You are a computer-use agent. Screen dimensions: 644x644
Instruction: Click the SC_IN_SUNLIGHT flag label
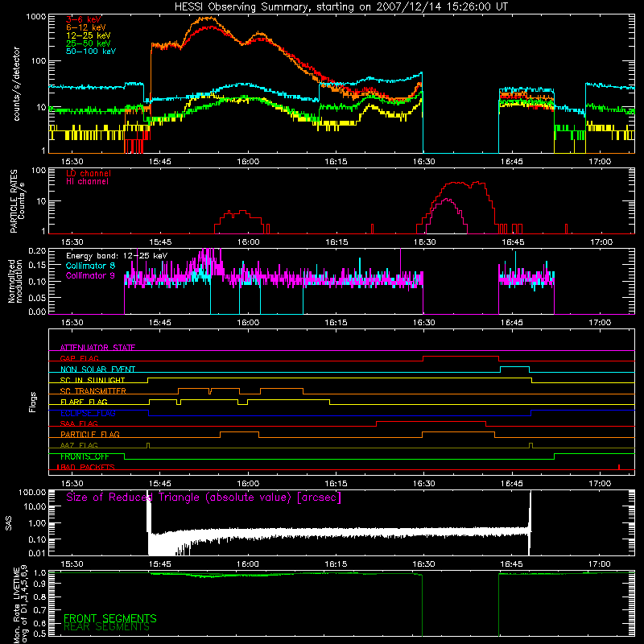[93, 380]
